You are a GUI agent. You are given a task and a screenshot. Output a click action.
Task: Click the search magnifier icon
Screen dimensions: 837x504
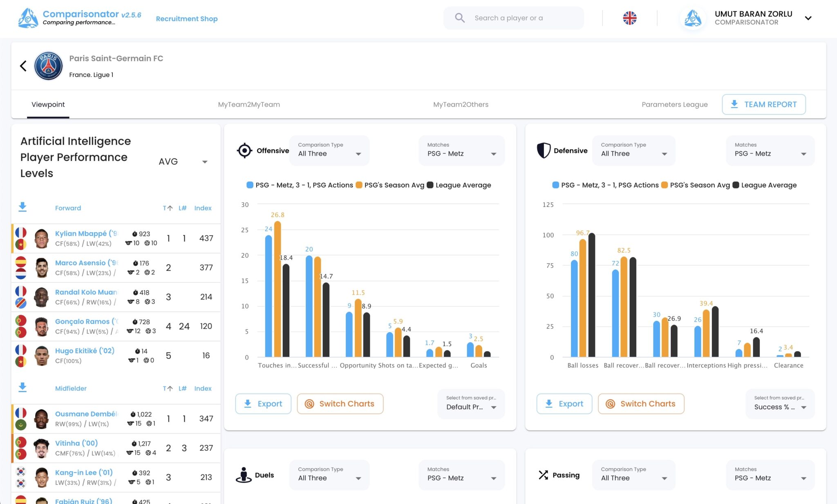pyautogui.click(x=459, y=18)
